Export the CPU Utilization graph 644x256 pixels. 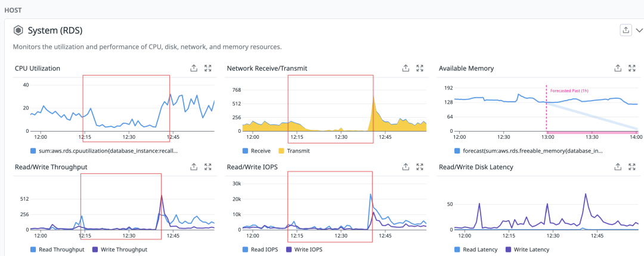click(x=194, y=68)
